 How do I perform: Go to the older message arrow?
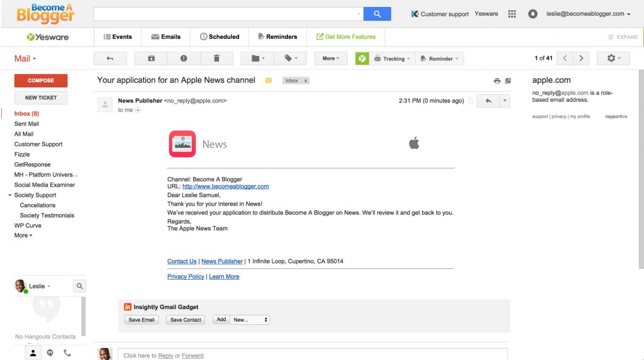pos(581,58)
